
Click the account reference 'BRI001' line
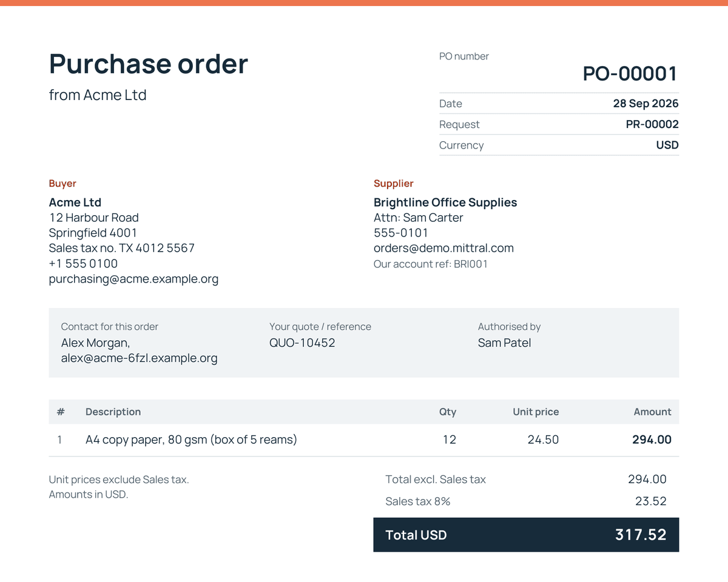click(x=431, y=264)
